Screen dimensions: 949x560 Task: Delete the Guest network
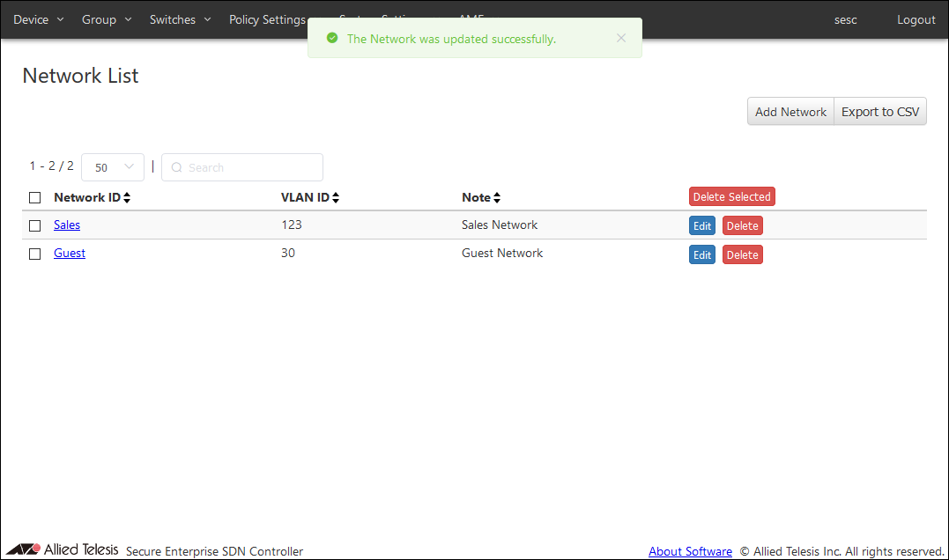point(743,254)
